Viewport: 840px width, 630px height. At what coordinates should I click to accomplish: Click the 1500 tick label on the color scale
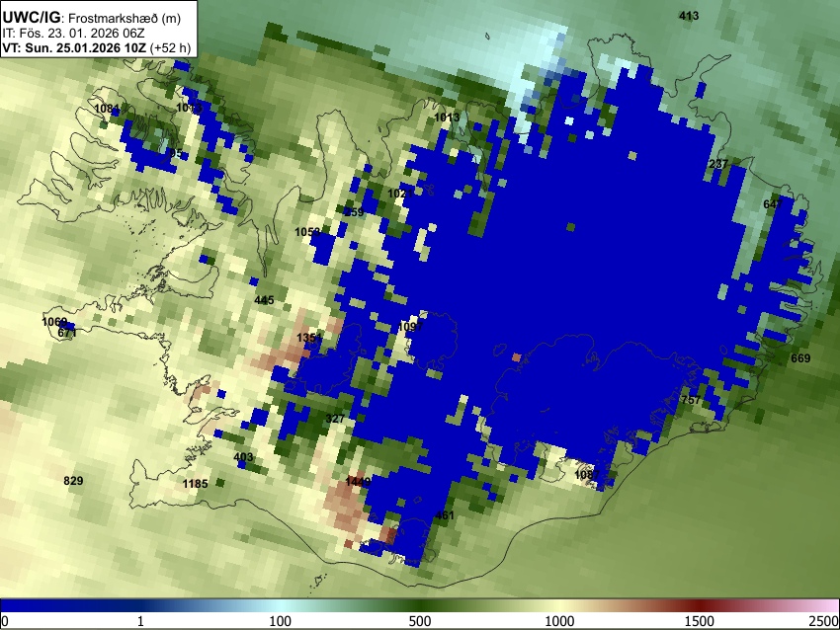pos(700,621)
